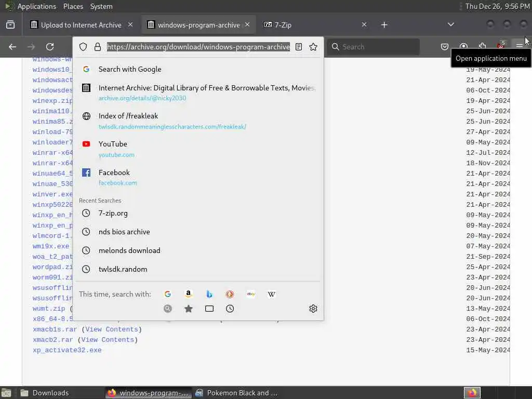Open the top panel clock
Screen dimensions: 532x399
click(x=497, y=6)
